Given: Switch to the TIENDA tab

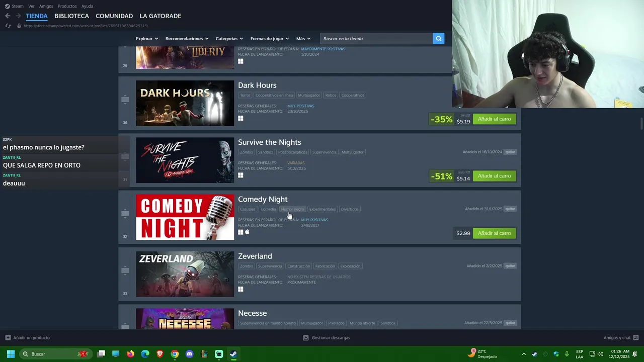Looking at the screenshot, I should click(37, 16).
